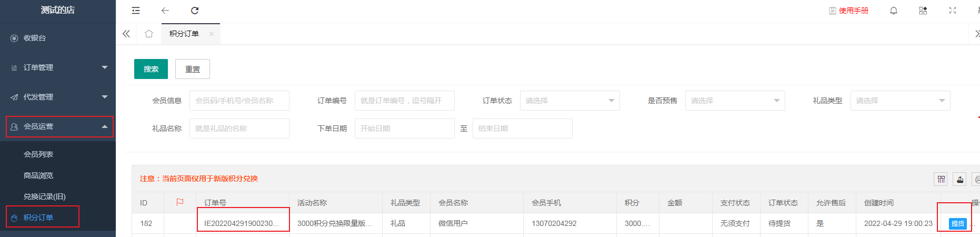Focus the 会员信息 input field

point(239,101)
